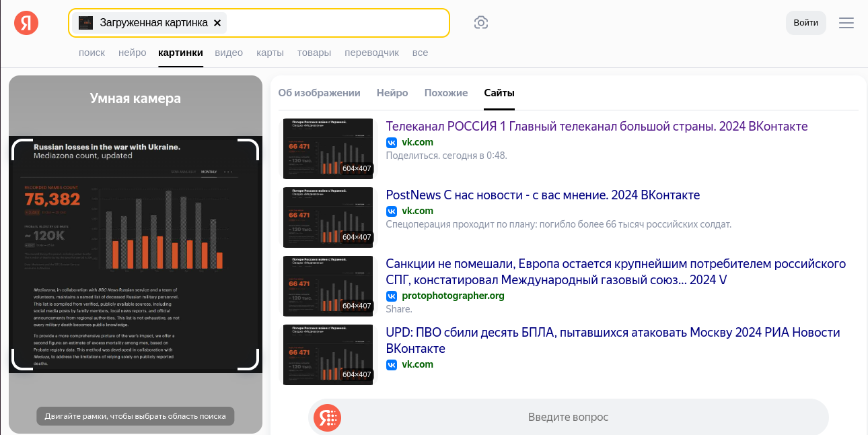Click the 'Share.' snippet text

tap(399, 309)
